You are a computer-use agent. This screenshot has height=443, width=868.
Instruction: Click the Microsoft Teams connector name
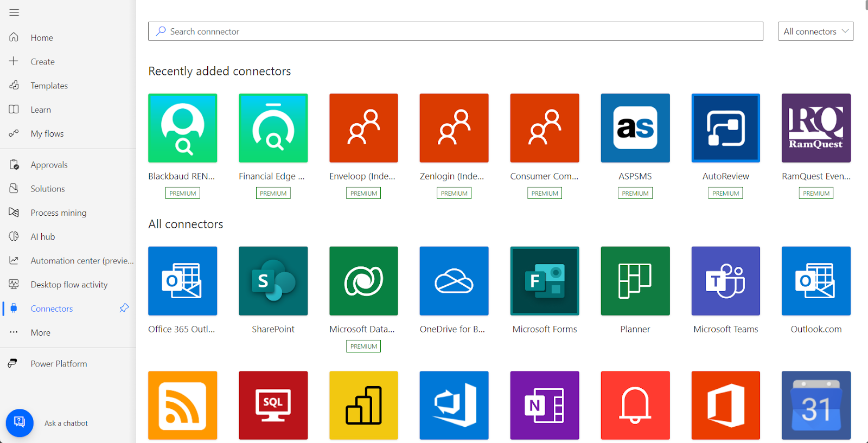726,329
